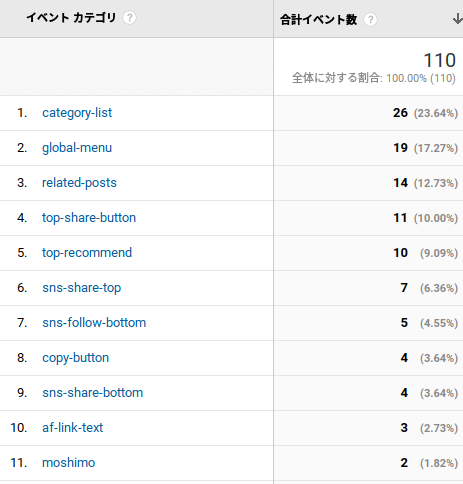
Task: Open the sns-share-top event category
Action: (x=82, y=288)
